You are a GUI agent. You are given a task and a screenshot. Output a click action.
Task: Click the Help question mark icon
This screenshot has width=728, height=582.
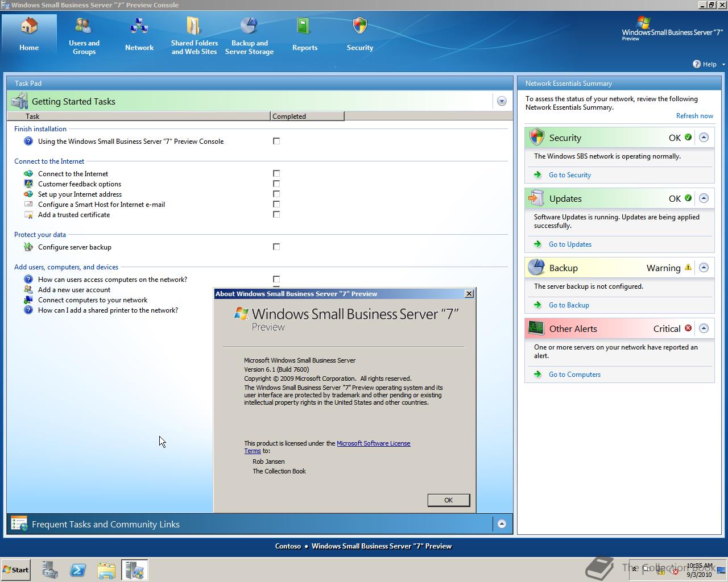pos(697,64)
